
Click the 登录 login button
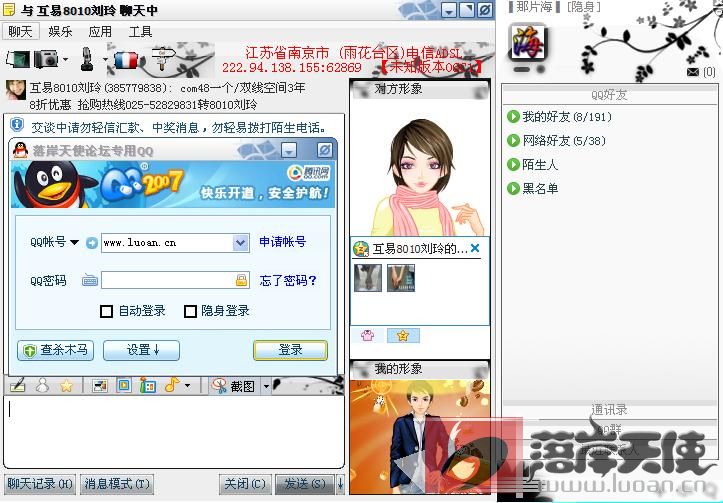[290, 350]
